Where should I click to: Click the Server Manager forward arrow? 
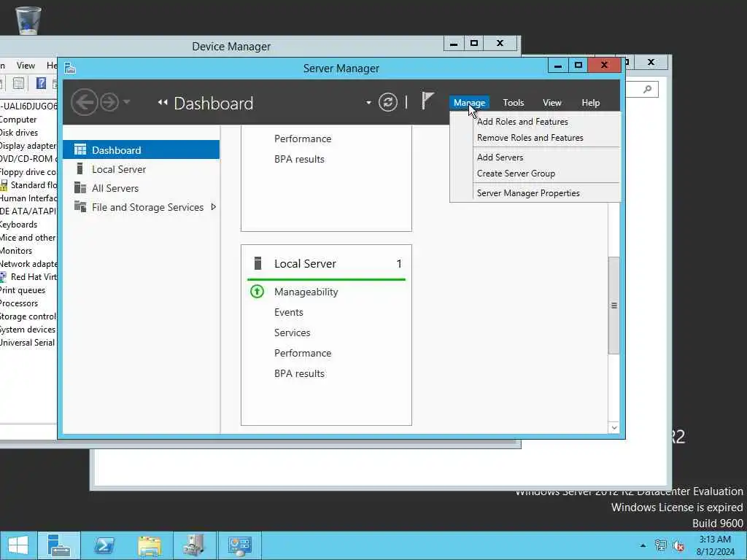click(x=109, y=102)
